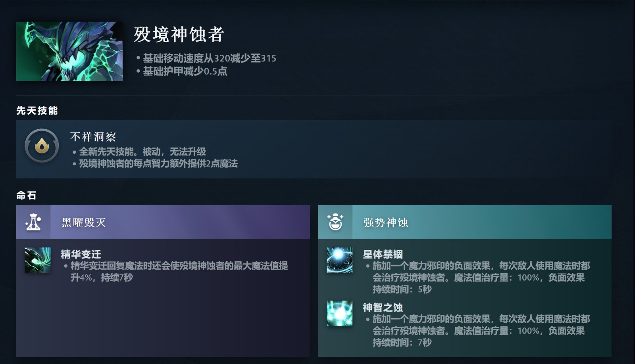Click the 强势神蚀 facet header

465,222
